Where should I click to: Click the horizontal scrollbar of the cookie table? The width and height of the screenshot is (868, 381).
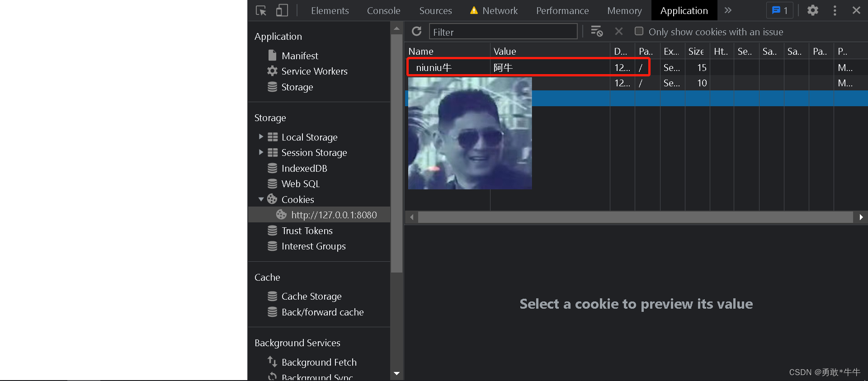(x=635, y=217)
